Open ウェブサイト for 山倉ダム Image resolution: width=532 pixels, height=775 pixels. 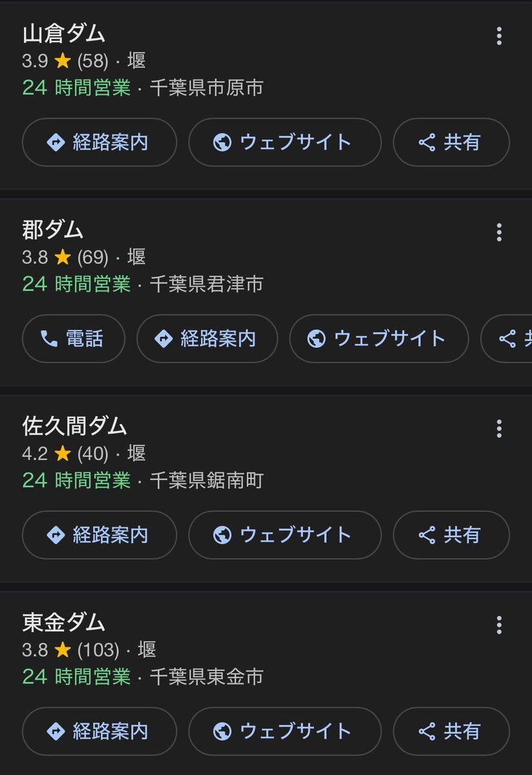(284, 142)
